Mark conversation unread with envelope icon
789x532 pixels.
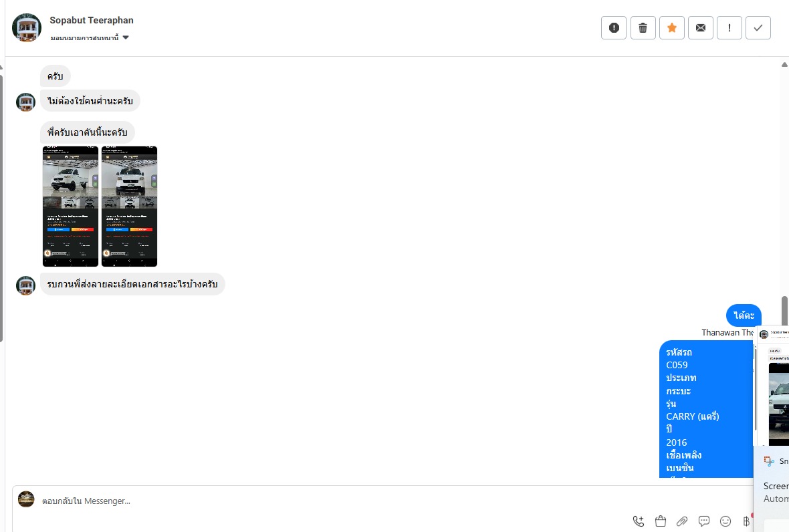pyautogui.click(x=701, y=27)
